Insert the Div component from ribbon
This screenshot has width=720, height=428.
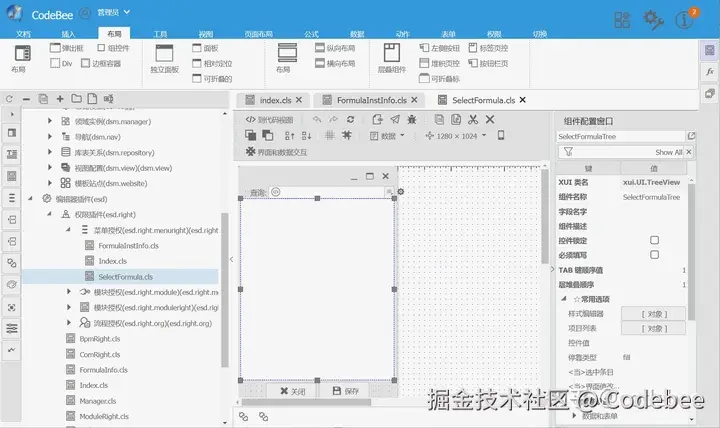click(x=62, y=63)
